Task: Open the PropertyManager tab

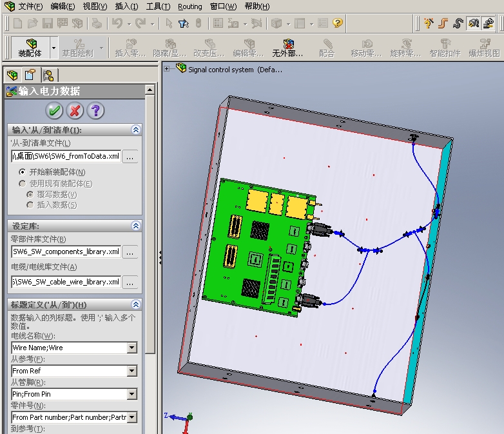Action: (x=30, y=75)
